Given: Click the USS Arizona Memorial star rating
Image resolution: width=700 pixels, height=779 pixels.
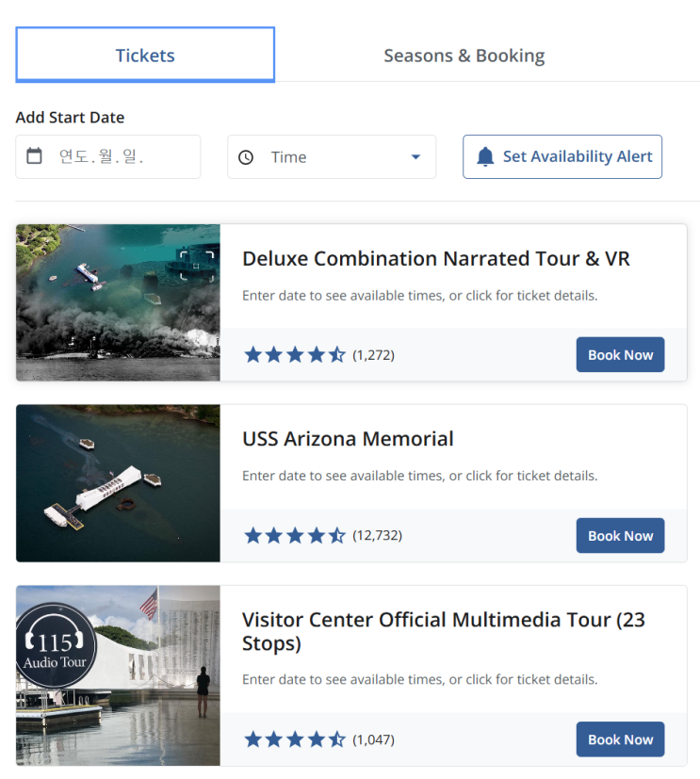Looking at the screenshot, I should pos(295,536).
